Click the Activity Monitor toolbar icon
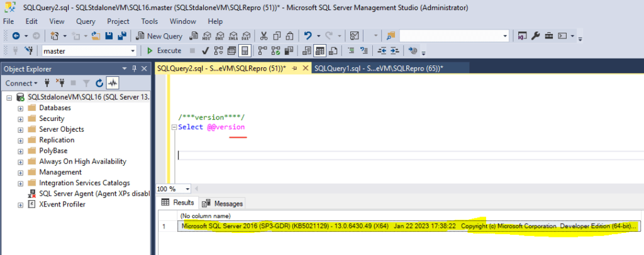The height and width of the screenshot is (255, 644). click(x=355, y=36)
